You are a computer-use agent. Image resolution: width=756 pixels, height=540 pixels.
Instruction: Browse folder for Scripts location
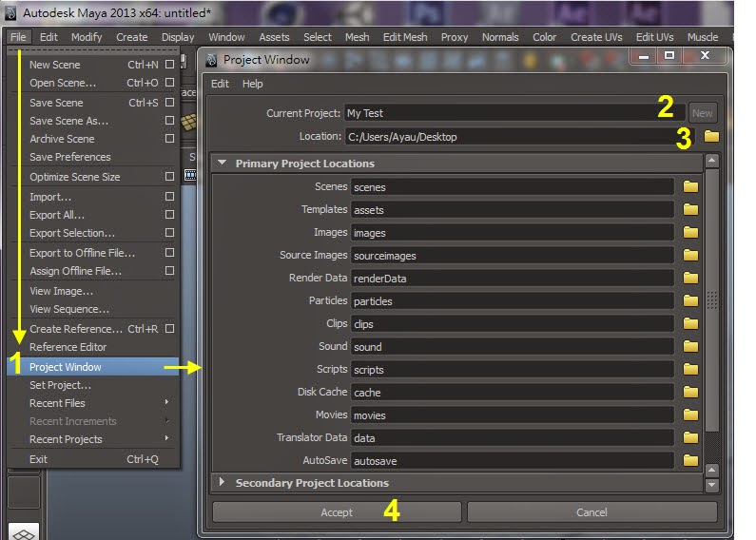pyautogui.click(x=690, y=369)
